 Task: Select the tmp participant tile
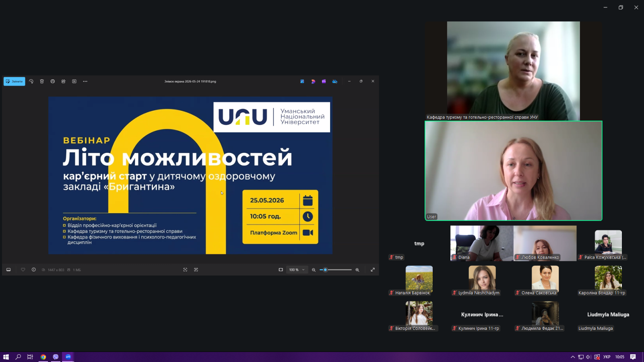coord(419,244)
